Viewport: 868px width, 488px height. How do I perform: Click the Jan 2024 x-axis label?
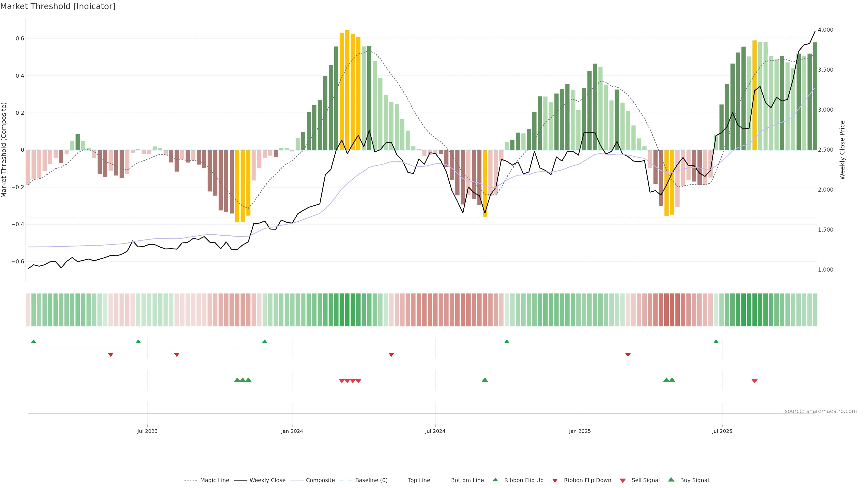(x=292, y=431)
